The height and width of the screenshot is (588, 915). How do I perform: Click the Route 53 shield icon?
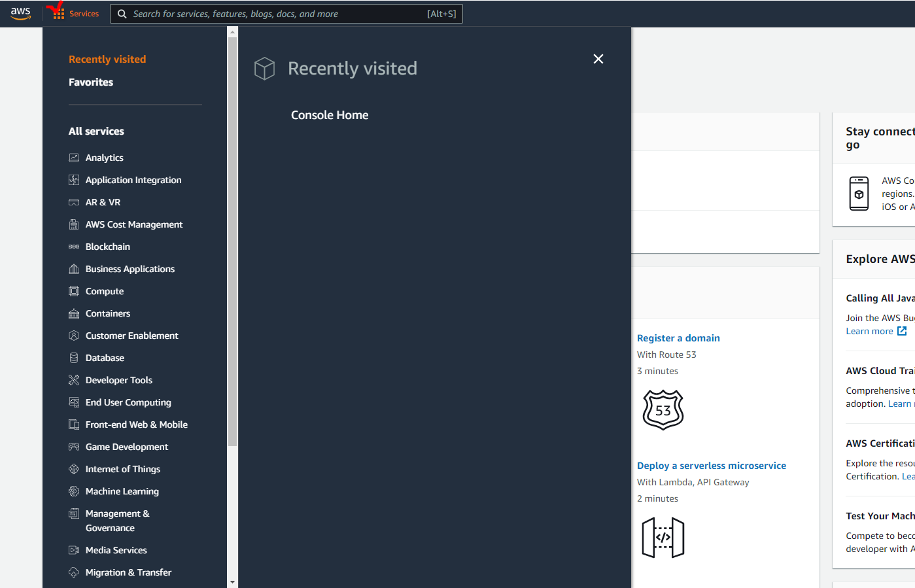(663, 409)
